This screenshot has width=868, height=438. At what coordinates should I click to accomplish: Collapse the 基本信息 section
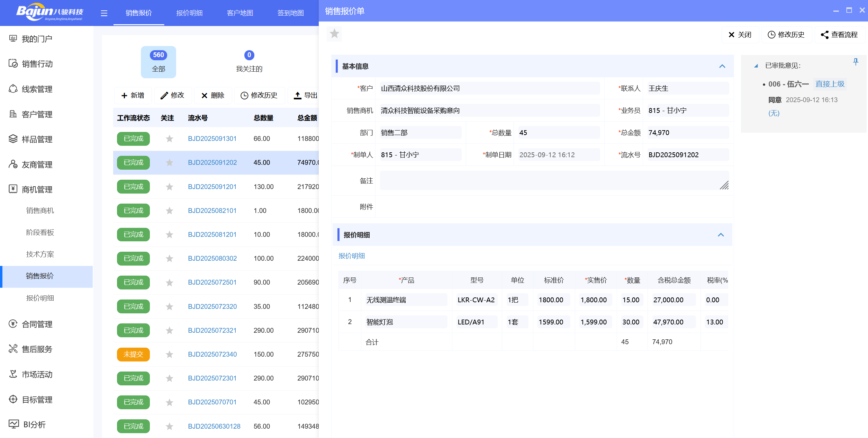pos(722,66)
